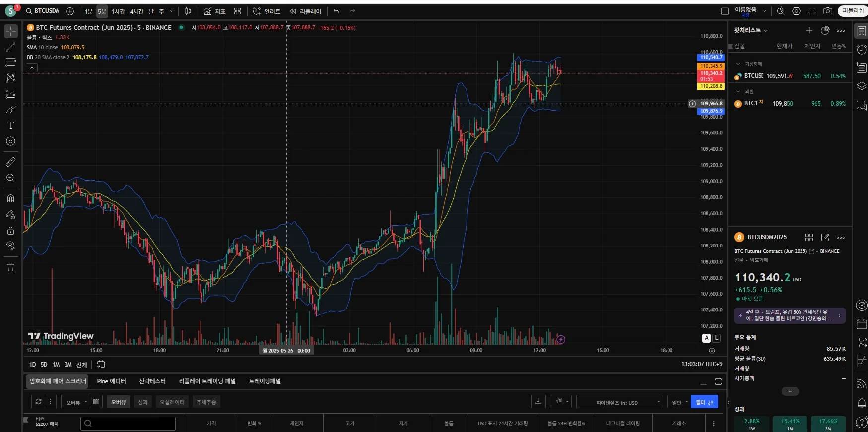Activate the zoom in tool

(x=10, y=178)
